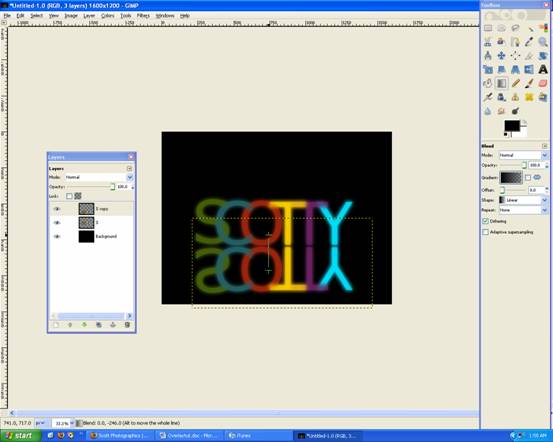Select the Pencil tool
553x442 pixels.
[515, 83]
